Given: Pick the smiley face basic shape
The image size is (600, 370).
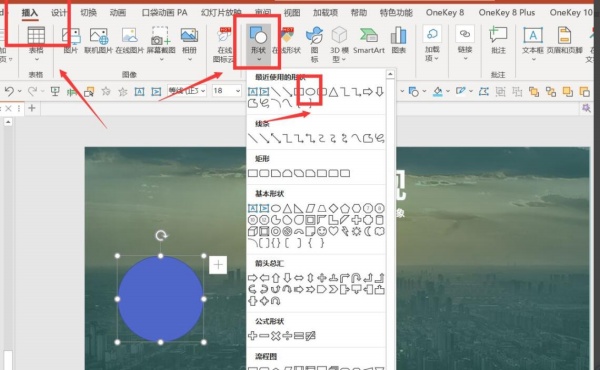Looking at the screenshot, I should pyautogui.click(x=322, y=231).
